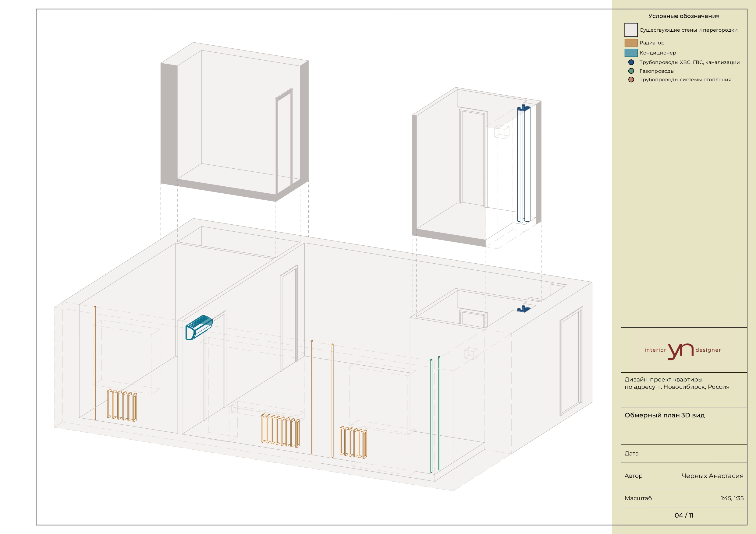Click the 'Автор' field label
756x534 pixels.
[x=633, y=476]
